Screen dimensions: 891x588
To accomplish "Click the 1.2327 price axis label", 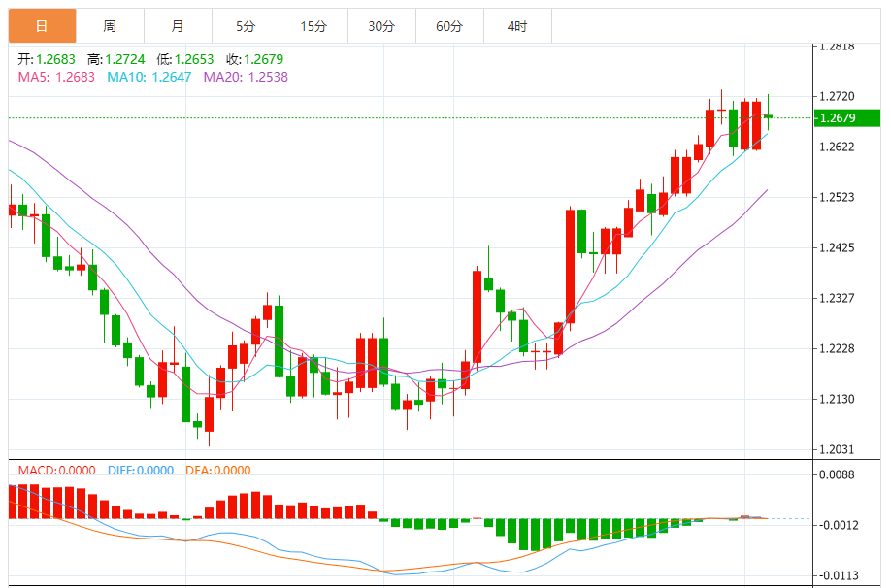I will point(837,298).
